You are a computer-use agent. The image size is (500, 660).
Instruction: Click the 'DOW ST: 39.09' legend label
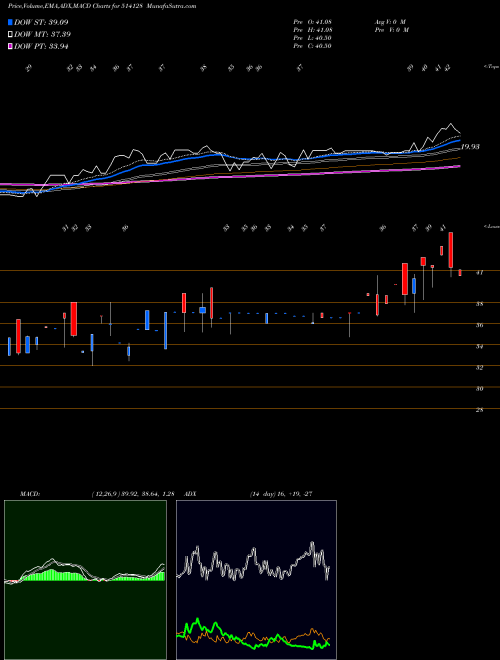[41, 22]
